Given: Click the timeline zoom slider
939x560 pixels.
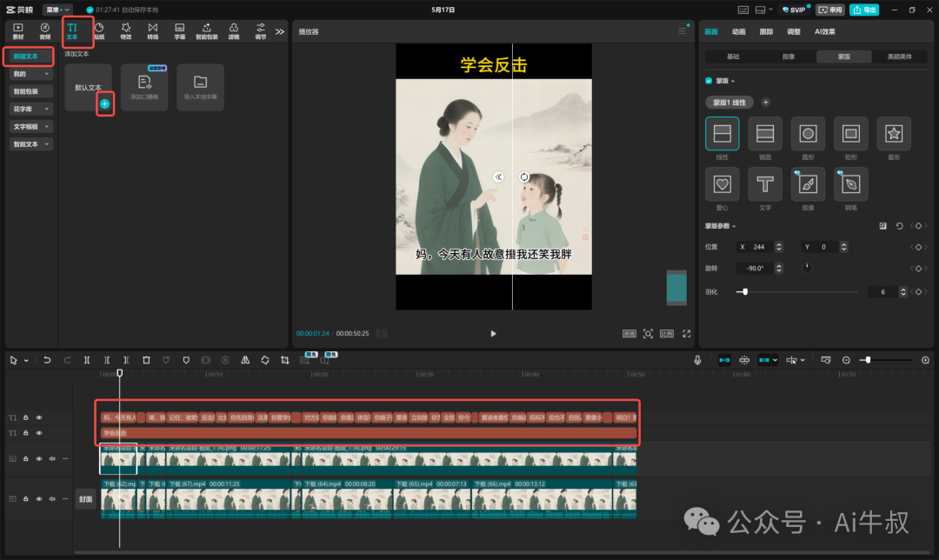Looking at the screenshot, I should point(886,360).
